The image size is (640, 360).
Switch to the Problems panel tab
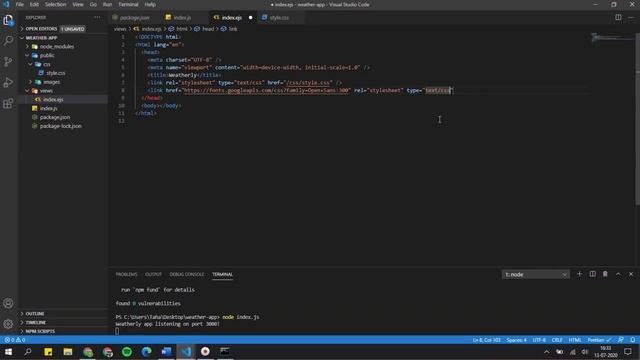127,274
